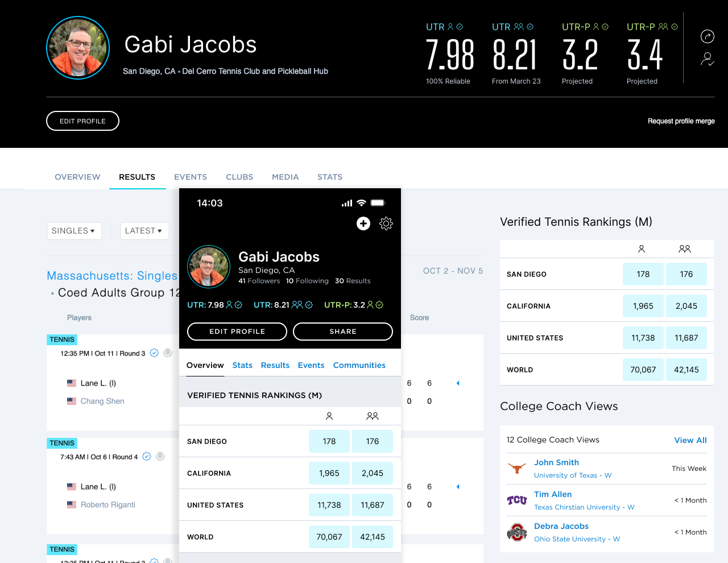Click Gabi Jacobs' large profile photo
The width and height of the screenshot is (728, 563).
click(78, 48)
